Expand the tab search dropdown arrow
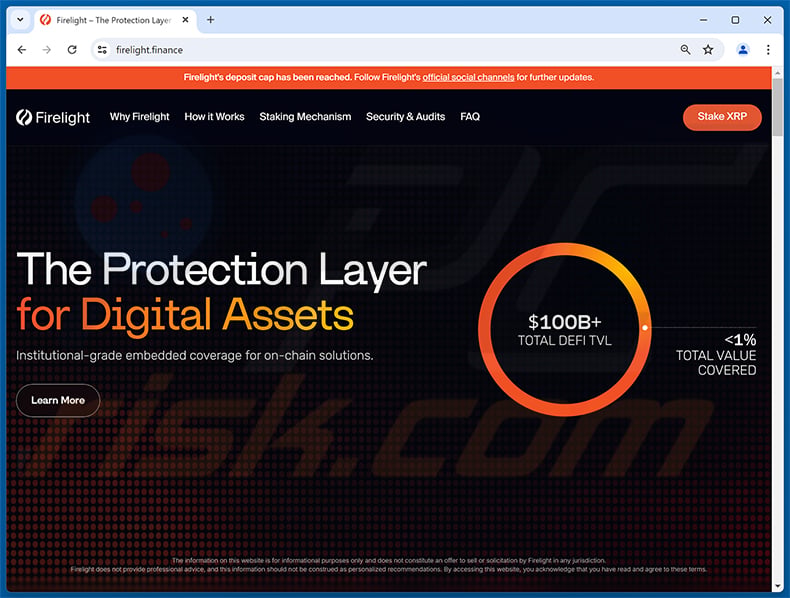The width and height of the screenshot is (790, 598). click(20, 20)
